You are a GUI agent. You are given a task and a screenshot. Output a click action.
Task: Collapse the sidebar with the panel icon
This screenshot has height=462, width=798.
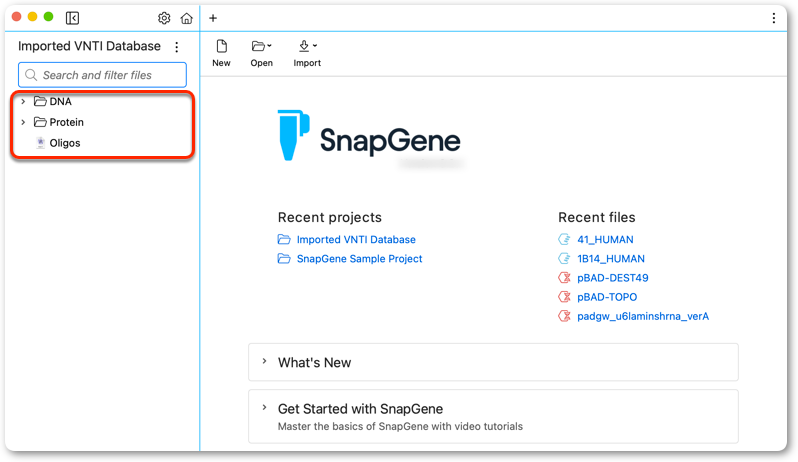point(72,18)
